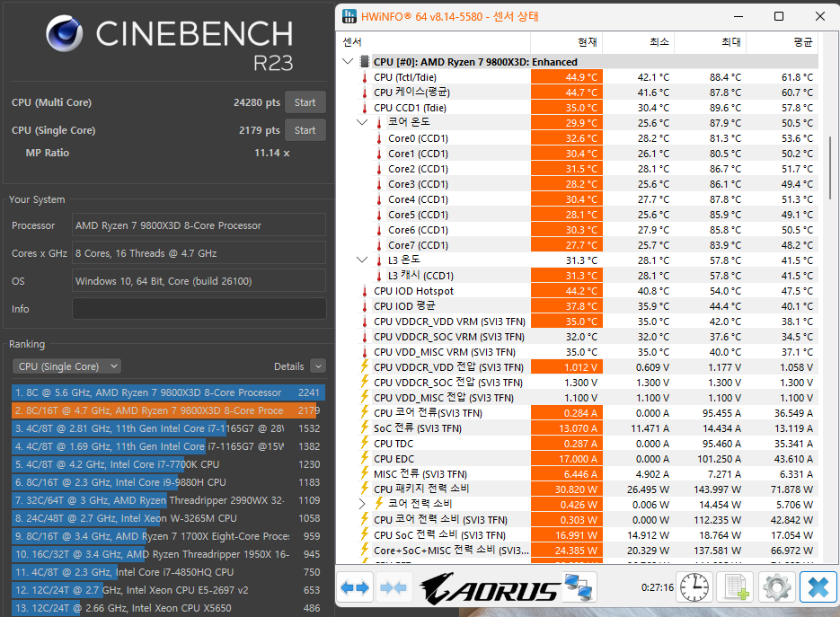Select ranking entry 7 Threadripper 2990WX
The height and width of the screenshot is (617, 840).
tap(168, 500)
